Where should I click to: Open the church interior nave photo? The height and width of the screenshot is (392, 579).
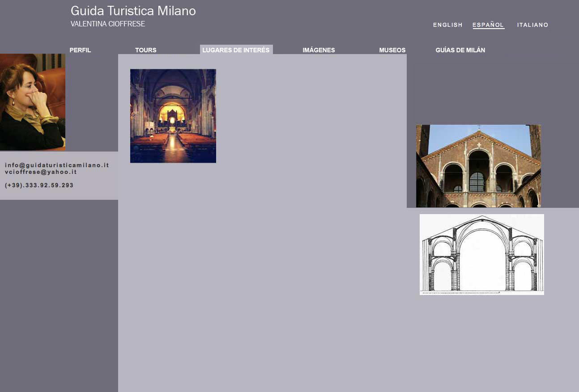pyautogui.click(x=173, y=116)
